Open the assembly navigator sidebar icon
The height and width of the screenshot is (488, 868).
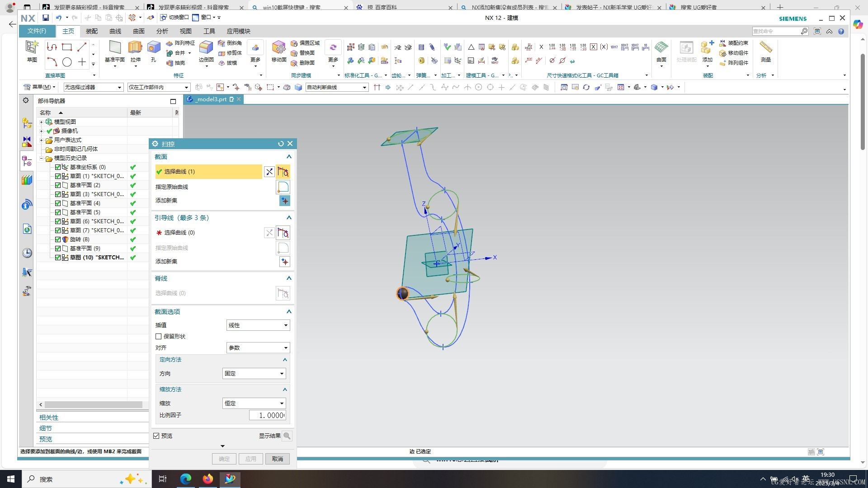(27, 123)
